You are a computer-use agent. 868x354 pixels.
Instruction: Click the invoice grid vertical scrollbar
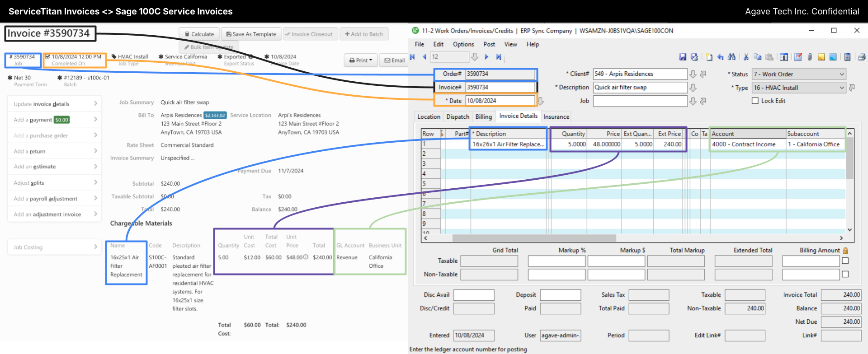(x=849, y=158)
